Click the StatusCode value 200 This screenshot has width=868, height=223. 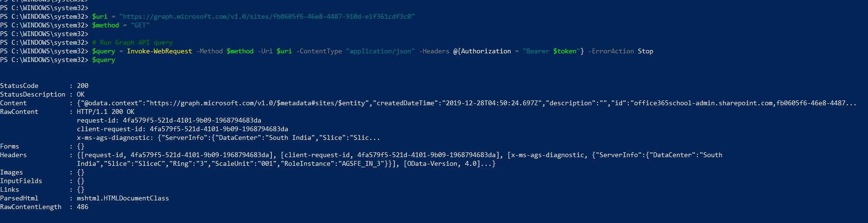(83, 86)
